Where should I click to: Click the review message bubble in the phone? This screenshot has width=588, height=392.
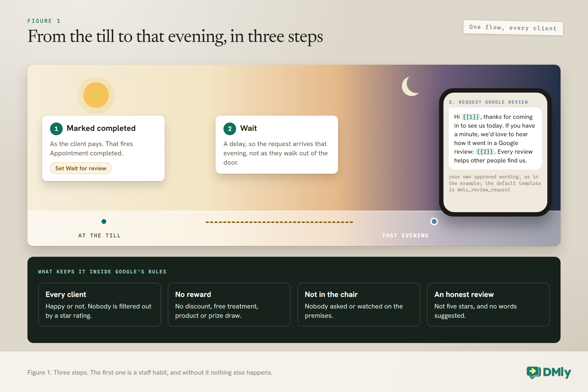(495, 138)
